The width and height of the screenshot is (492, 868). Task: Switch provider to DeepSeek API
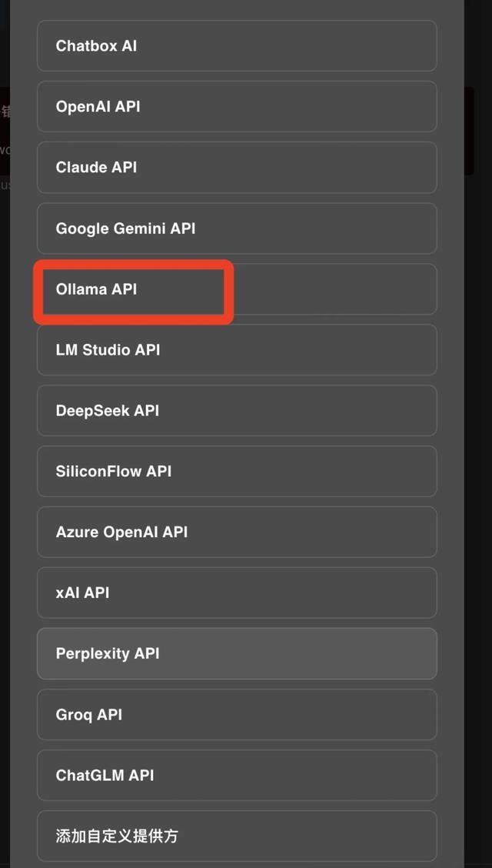pyautogui.click(x=237, y=411)
